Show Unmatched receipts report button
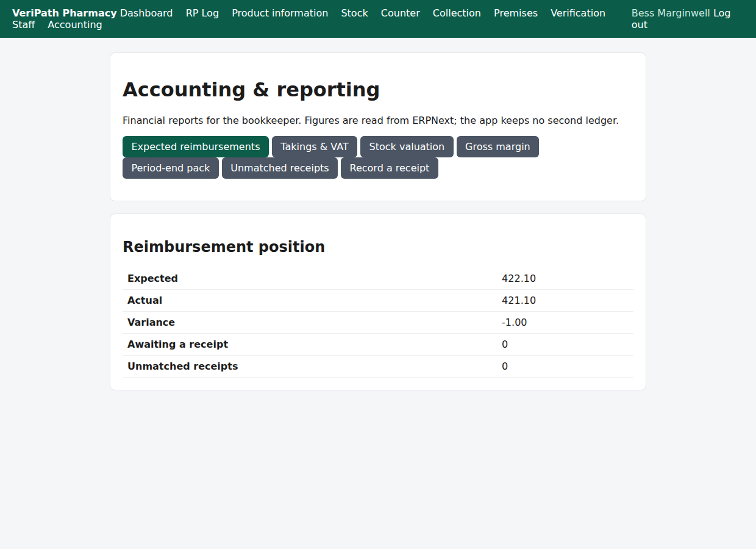 (x=280, y=168)
